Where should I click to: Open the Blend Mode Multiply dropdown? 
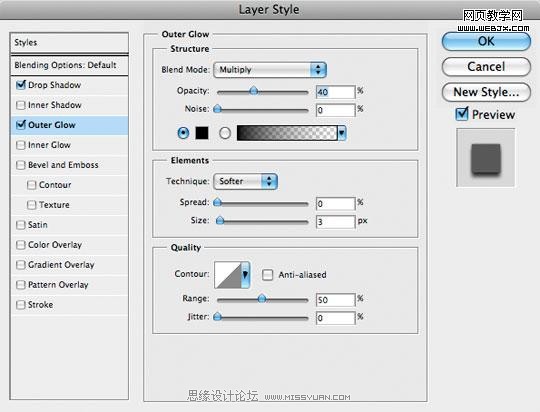tap(270, 70)
